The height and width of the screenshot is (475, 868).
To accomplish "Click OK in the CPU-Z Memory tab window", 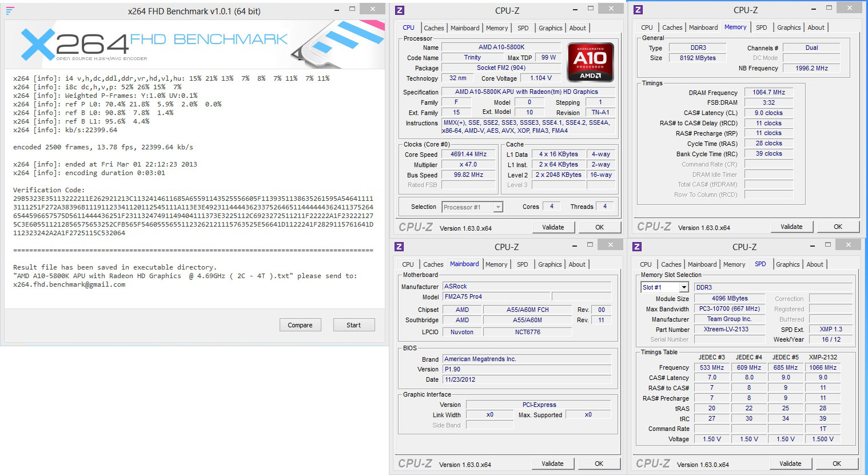I will (x=838, y=227).
